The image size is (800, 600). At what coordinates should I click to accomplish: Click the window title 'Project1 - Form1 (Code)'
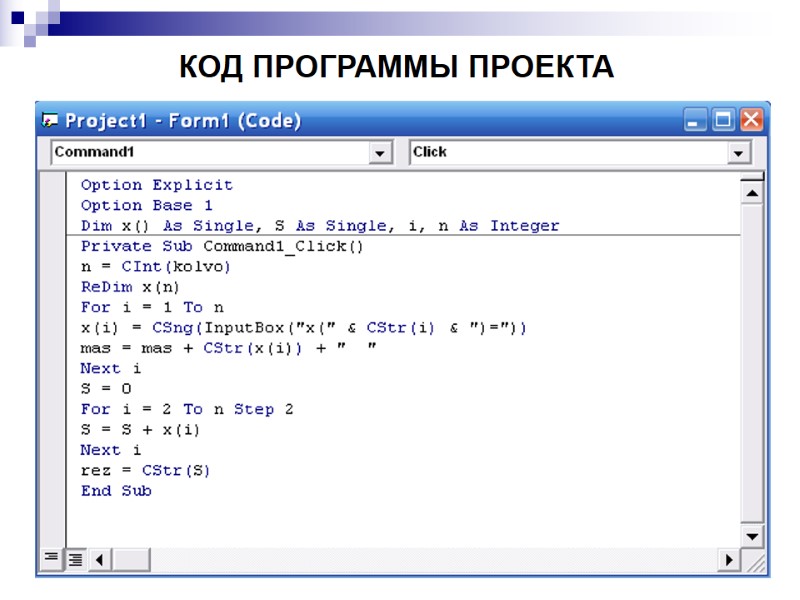tap(183, 121)
